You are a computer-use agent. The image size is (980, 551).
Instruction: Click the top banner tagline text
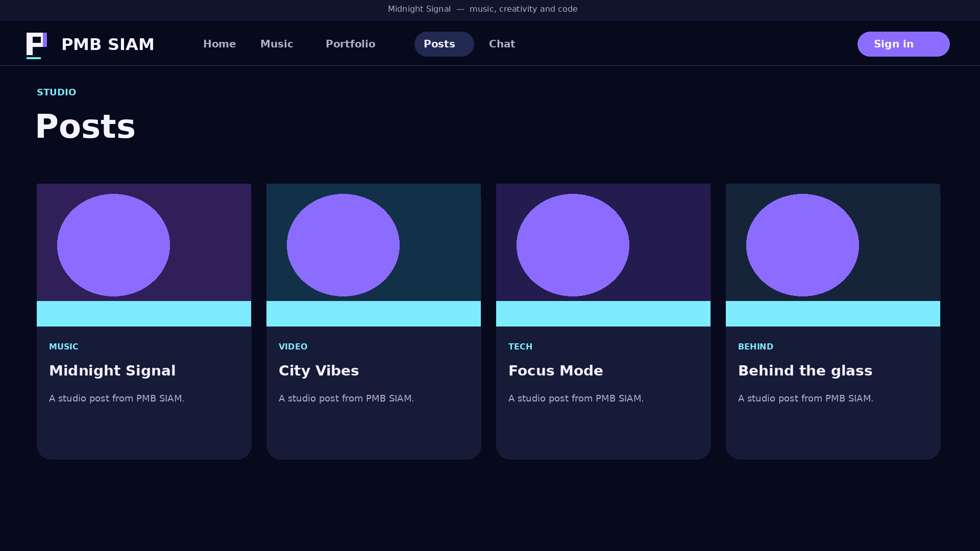tap(483, 9)
